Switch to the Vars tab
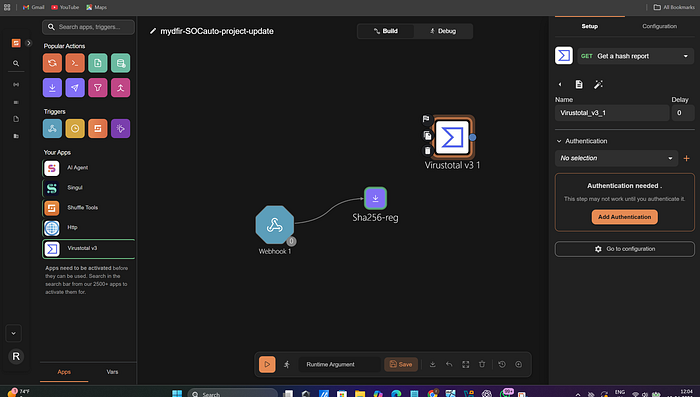Screen dimensions: 700x397 pyautogui.click(x=112, y=372)
